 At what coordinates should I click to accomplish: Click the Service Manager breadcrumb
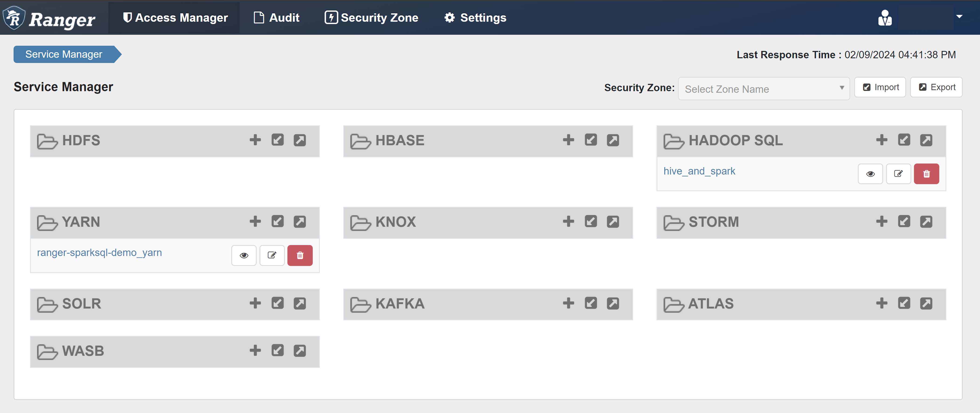coord(64,54)
